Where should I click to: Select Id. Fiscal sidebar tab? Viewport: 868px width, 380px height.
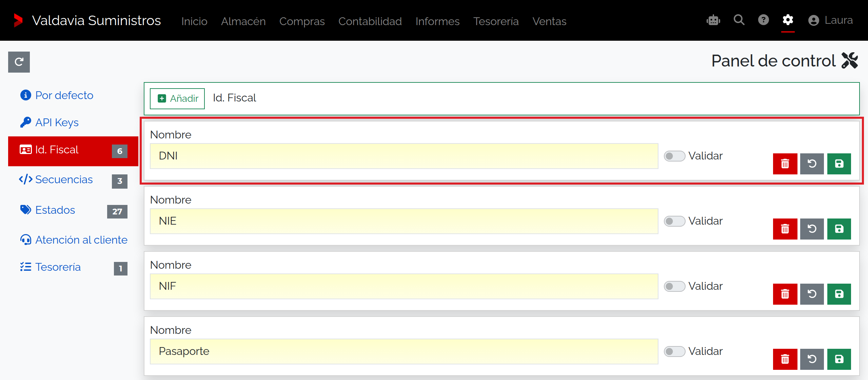73,151
